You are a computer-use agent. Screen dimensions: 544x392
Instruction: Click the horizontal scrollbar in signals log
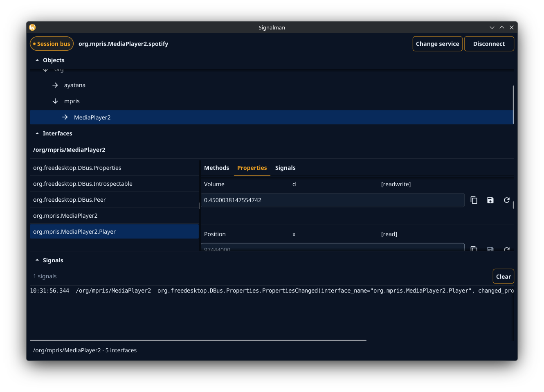tap(198, 340)
